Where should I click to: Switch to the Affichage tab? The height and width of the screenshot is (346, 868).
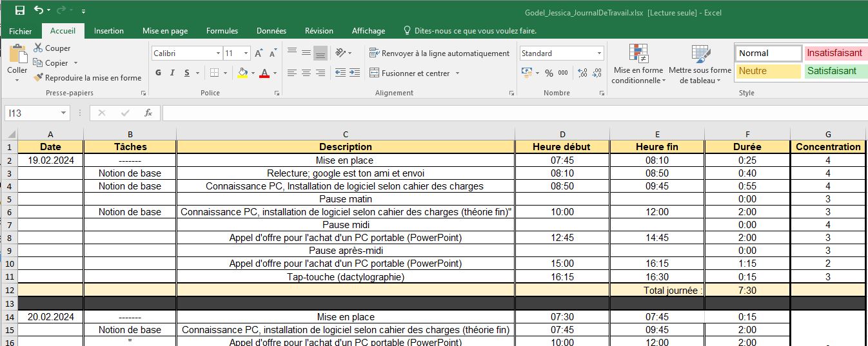tap(368, 31)
